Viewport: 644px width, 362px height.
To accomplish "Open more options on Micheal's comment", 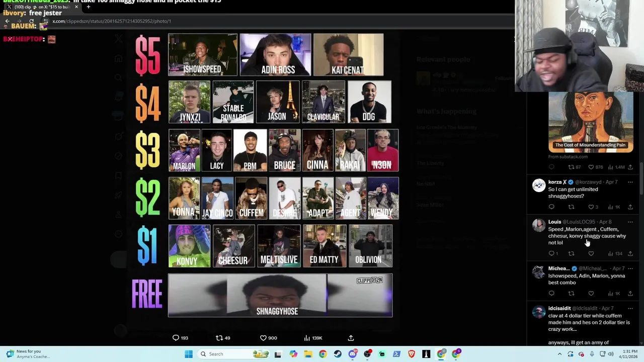I will point(630,268).
